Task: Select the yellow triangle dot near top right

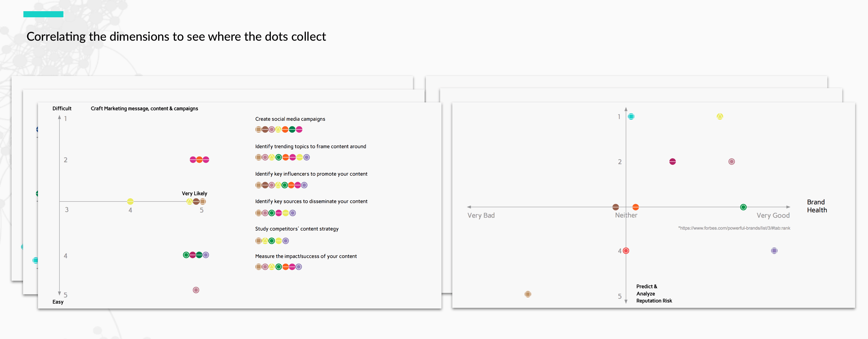Action: tap(720, 117)
